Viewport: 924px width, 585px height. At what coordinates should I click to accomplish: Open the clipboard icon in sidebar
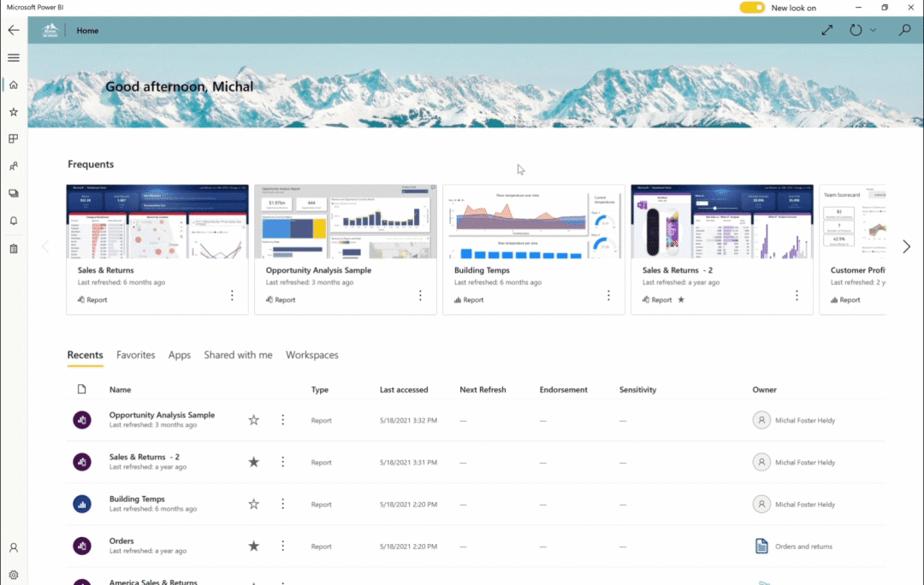(14, 249)
